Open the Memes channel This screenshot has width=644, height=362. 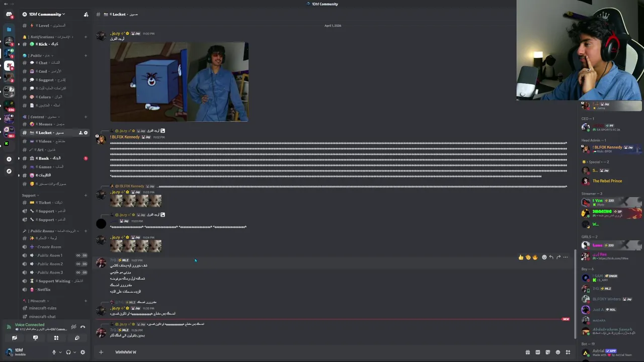55,124
